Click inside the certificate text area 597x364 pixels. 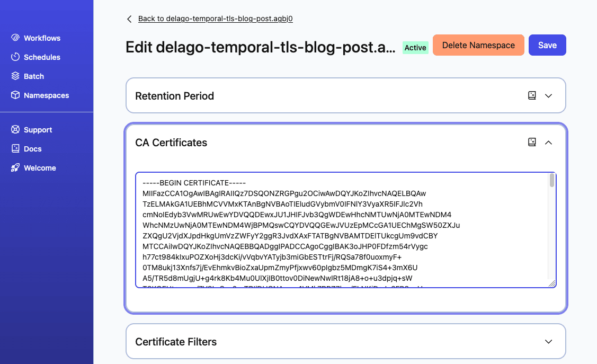tap(344, 230)
